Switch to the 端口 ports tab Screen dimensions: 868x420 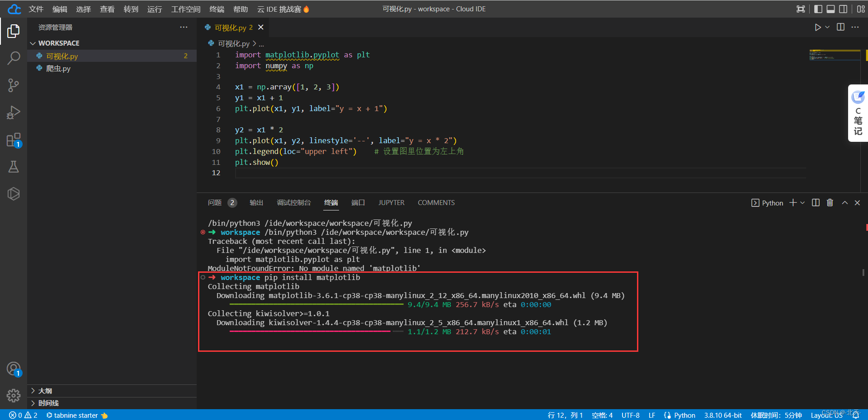click(358, 203)
